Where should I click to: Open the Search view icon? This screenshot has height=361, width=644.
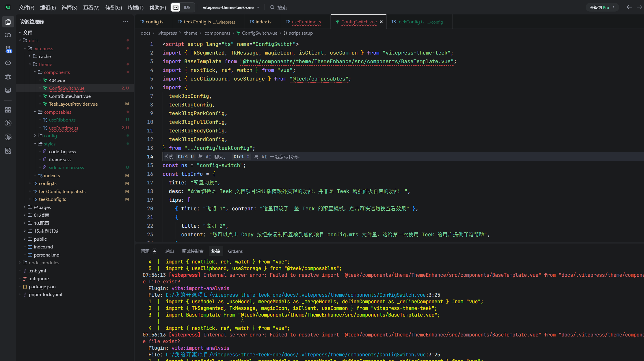pyautogui.click(x=8, y=35)
